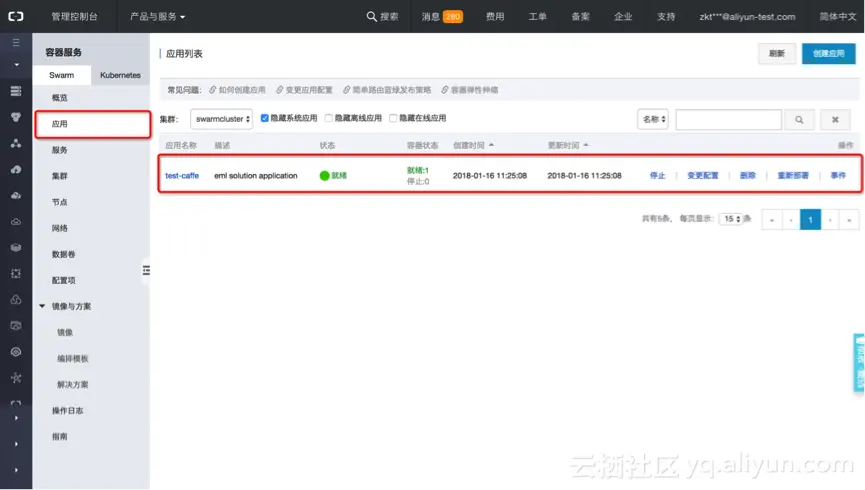865x490 pixels.
Task: Open 编排模板 in the sidebar
Action: point(73,359)
